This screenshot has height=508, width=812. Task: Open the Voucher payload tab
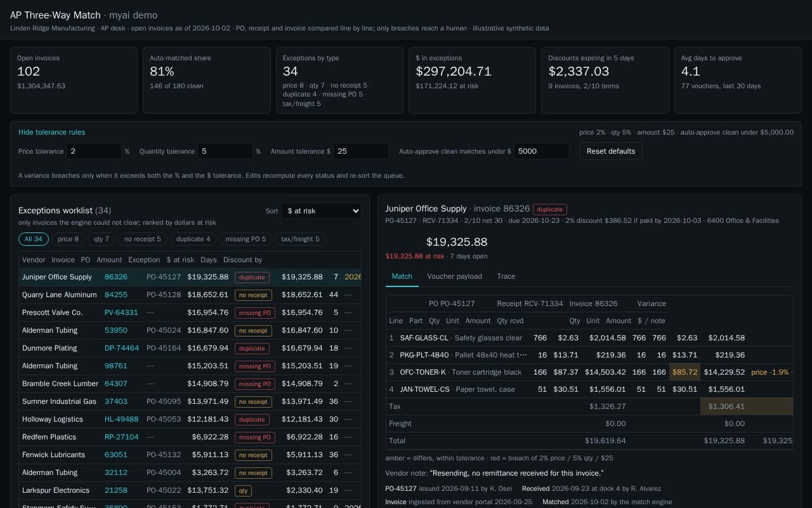click(x=455, y=276)
